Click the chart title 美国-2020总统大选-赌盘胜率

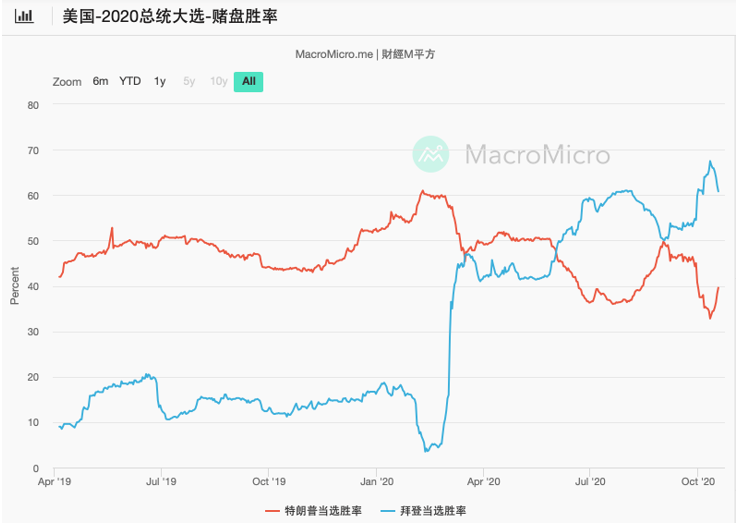pyautogui.click(x=170, y=16)
